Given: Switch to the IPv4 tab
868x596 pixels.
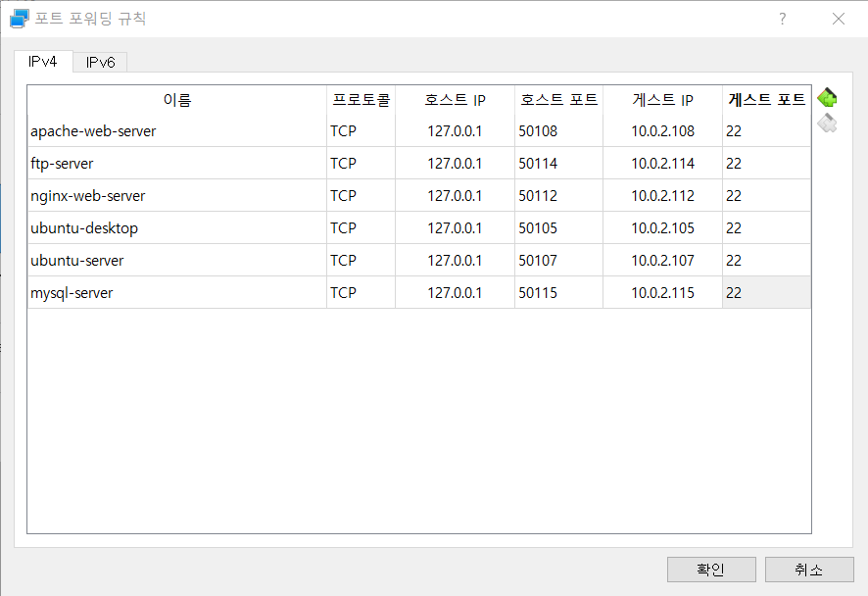Looking at the screenshot, I should (x=43, y=62).
